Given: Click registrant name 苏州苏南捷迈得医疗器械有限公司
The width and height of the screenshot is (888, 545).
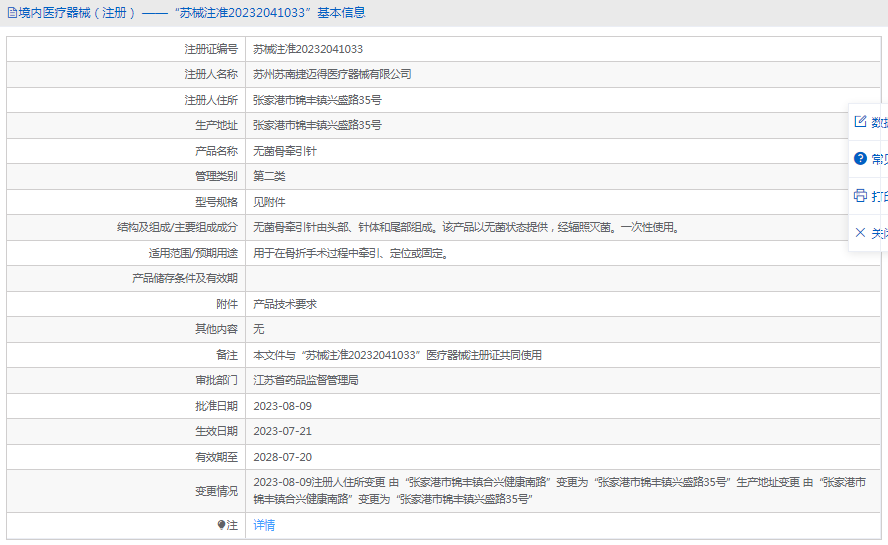Looking at the screenshot, I should pos(332,74).
